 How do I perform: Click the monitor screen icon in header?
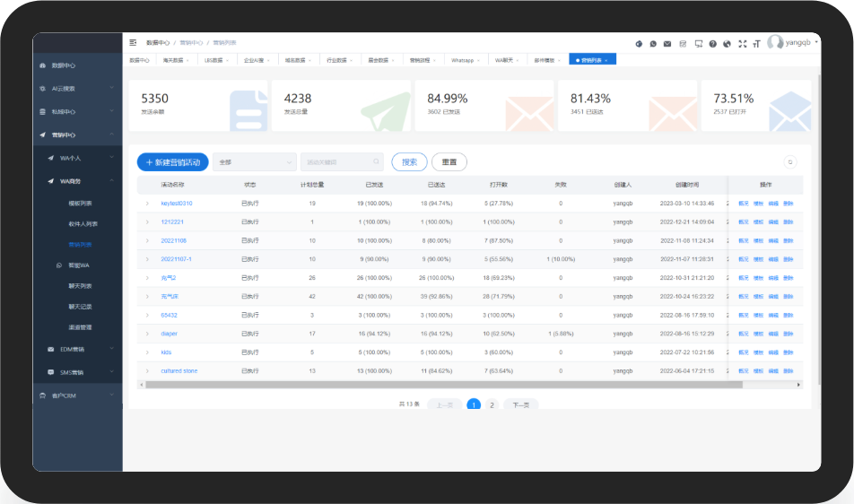point(699,44)
